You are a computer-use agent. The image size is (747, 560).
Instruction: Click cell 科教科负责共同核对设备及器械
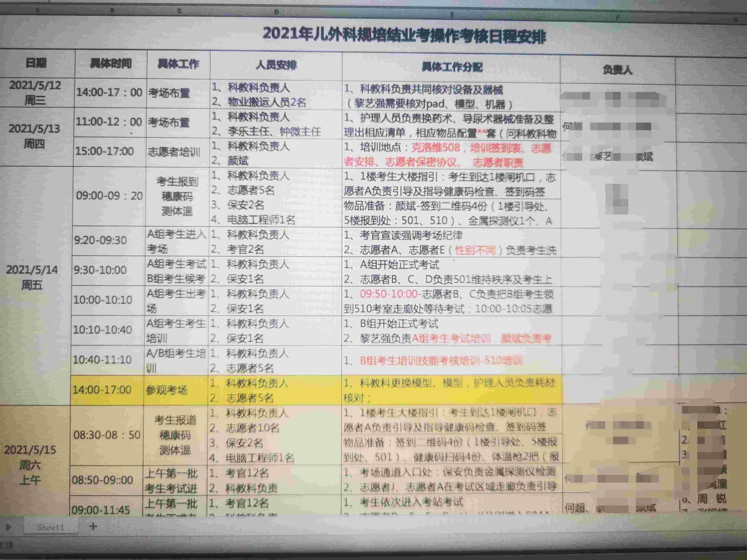[x=451, y=97]
